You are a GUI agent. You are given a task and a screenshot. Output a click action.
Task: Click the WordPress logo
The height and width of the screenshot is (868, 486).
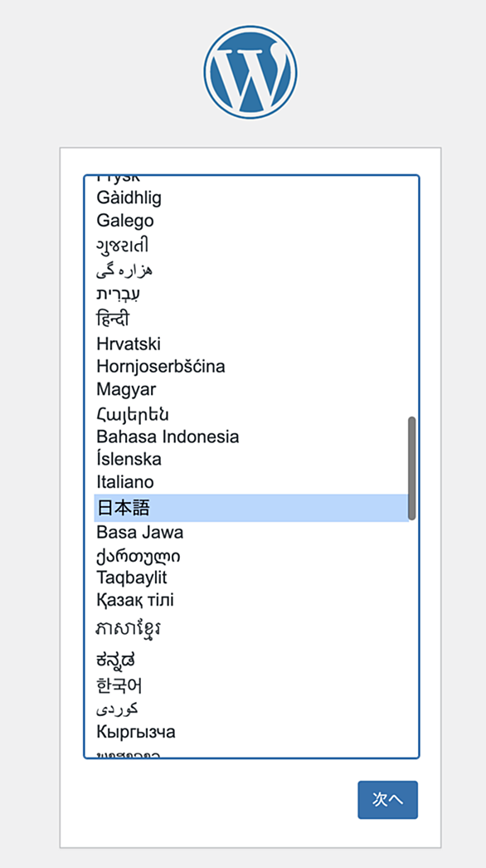[x=250, y=72]
